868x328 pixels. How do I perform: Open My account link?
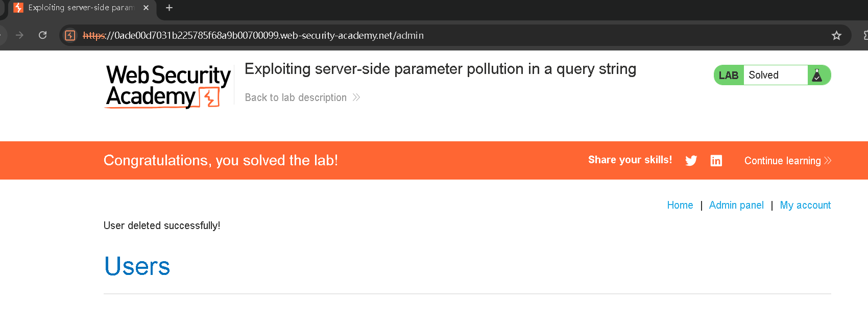pyautogui.click(x=805, y=205)
